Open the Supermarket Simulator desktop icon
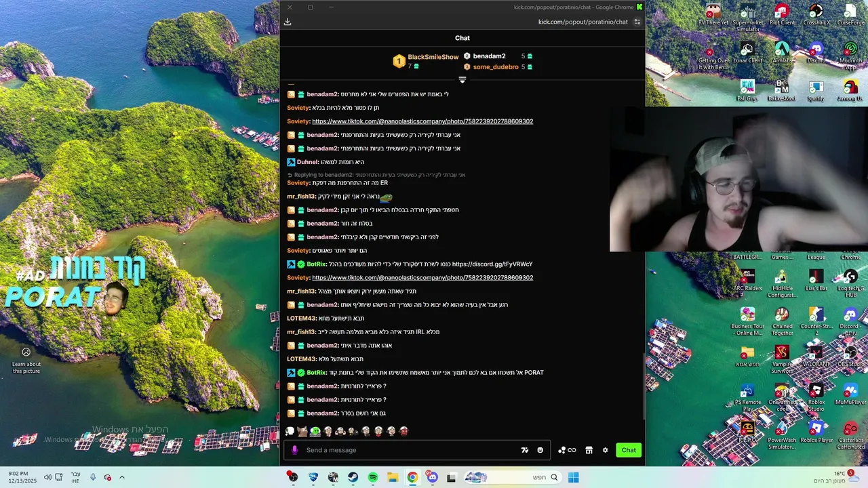Image resolution: width=868 pixels, height=488 pixels. (747, 18)
